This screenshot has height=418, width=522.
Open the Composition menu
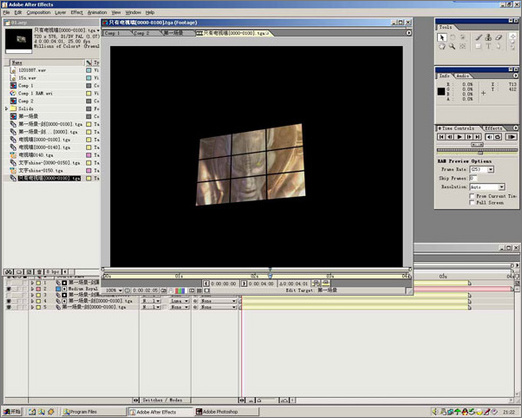coord(39,12)
